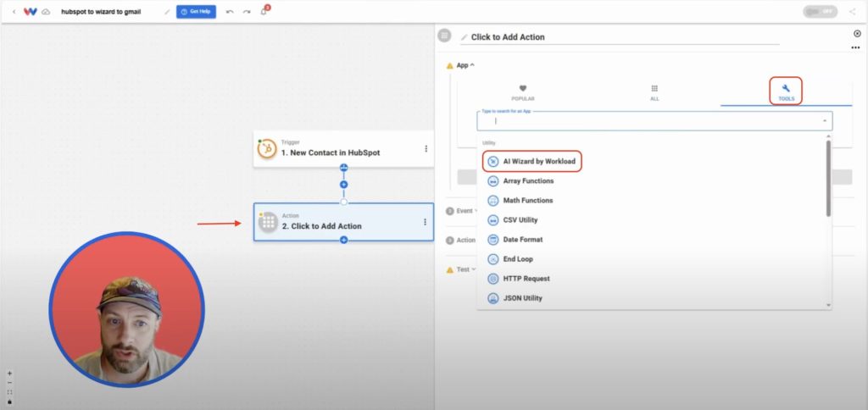
Task: Undo the last change
Action: pyautogui.click(x=230, y=12)
